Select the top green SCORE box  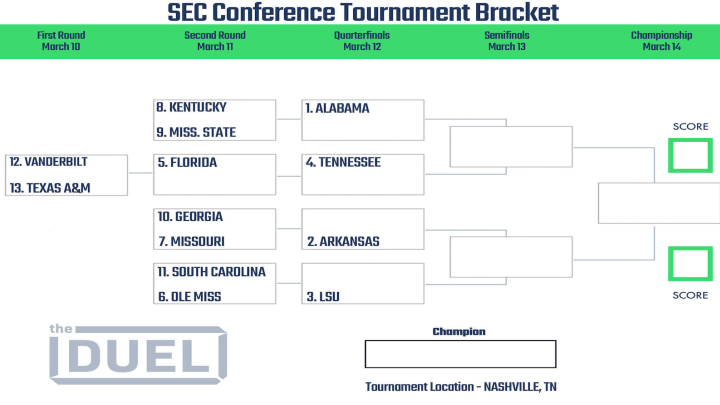(690, 156)
